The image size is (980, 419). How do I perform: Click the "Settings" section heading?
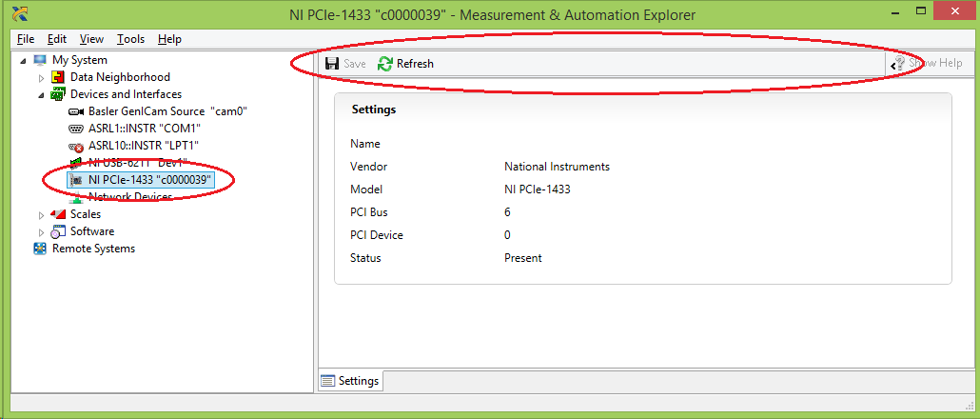(x=374, y=110)
